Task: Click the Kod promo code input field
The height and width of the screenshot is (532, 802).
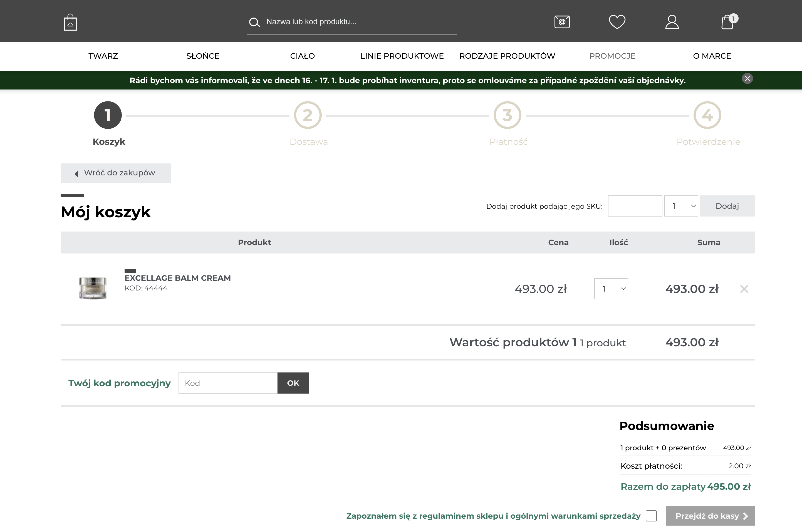Action: (x=227, y=383)
